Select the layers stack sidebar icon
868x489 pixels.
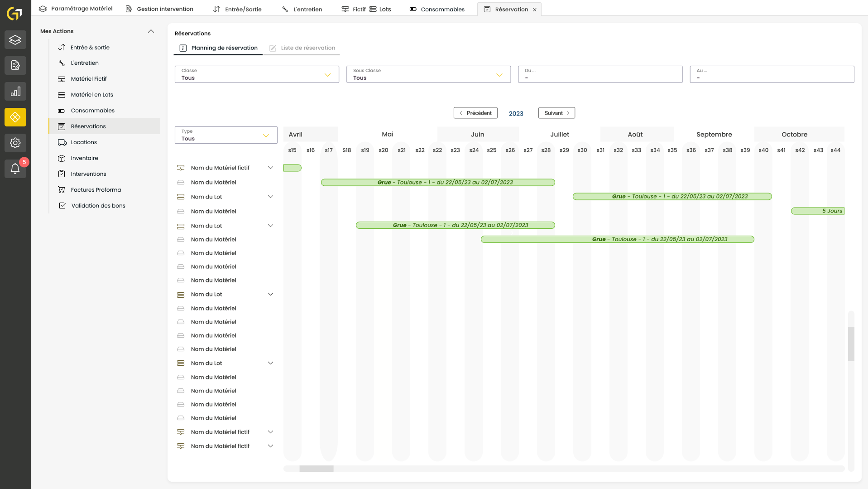point(15,40)
